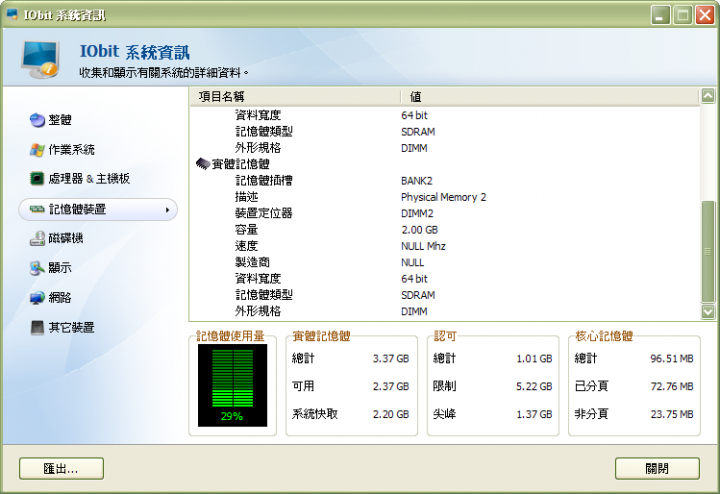The height and width of the screenshot is (494, 720).
Task: Select the 其它裝置 device icon
Action: coord(37,328)
